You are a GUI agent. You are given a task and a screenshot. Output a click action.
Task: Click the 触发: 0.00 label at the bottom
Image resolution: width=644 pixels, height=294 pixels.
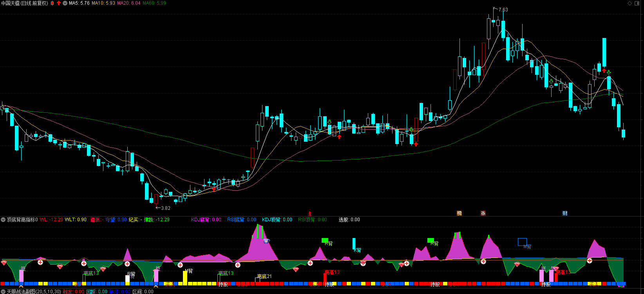click(74, 292)
